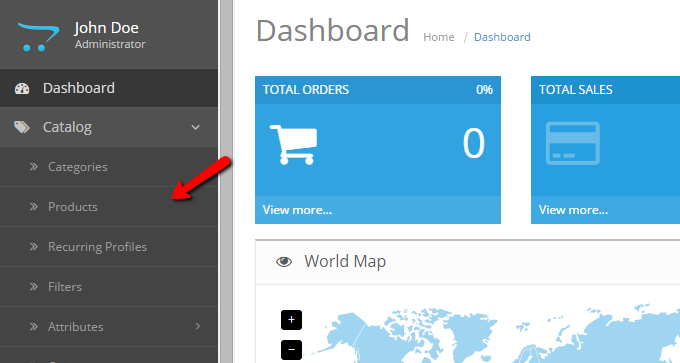Click the double-arrow icon beside Recurring Profiles

point(34,246)
